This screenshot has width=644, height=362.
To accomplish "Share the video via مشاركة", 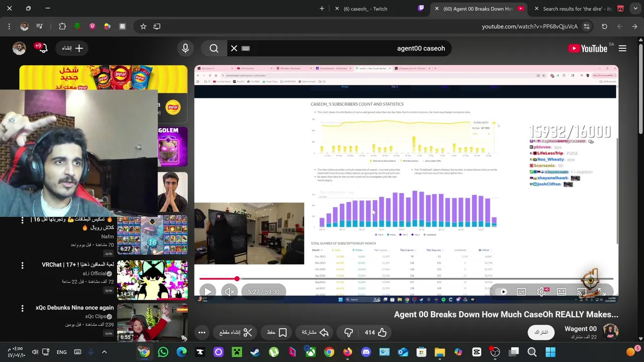I will tap(315, 332).
